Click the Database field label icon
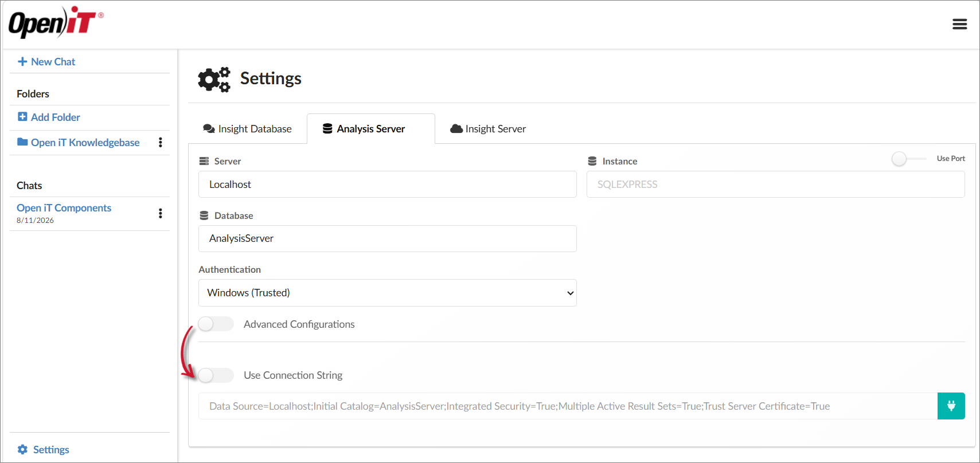980x463 pixels. tap(204, 215)
